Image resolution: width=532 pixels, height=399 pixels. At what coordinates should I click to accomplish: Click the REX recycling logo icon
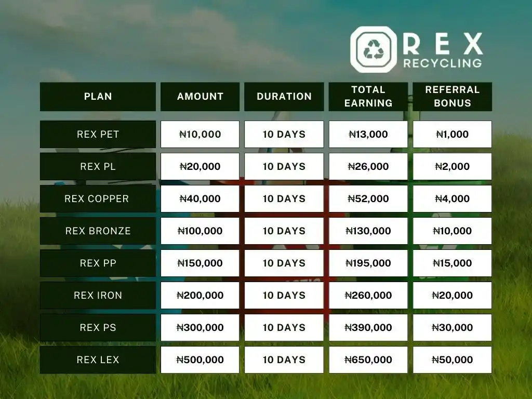(374, 49)
